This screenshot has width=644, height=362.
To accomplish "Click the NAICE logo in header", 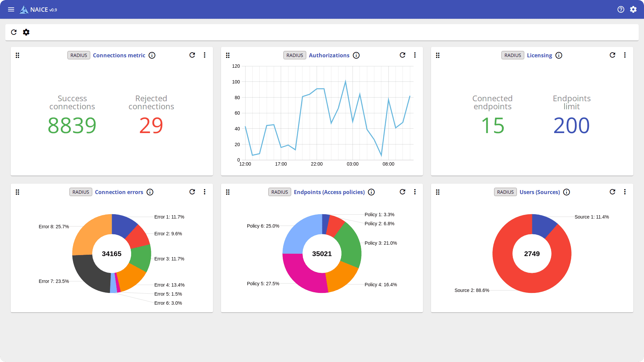I will coord(24,10).
